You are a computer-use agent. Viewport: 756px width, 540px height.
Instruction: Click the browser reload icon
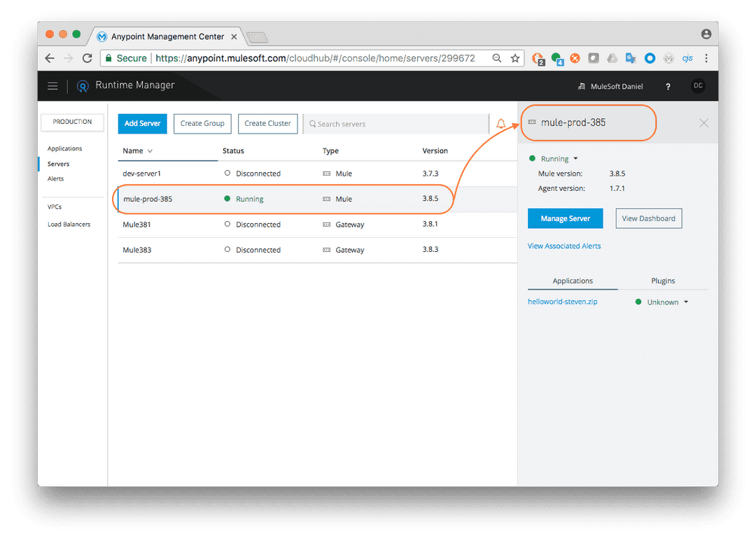[87, 58]
